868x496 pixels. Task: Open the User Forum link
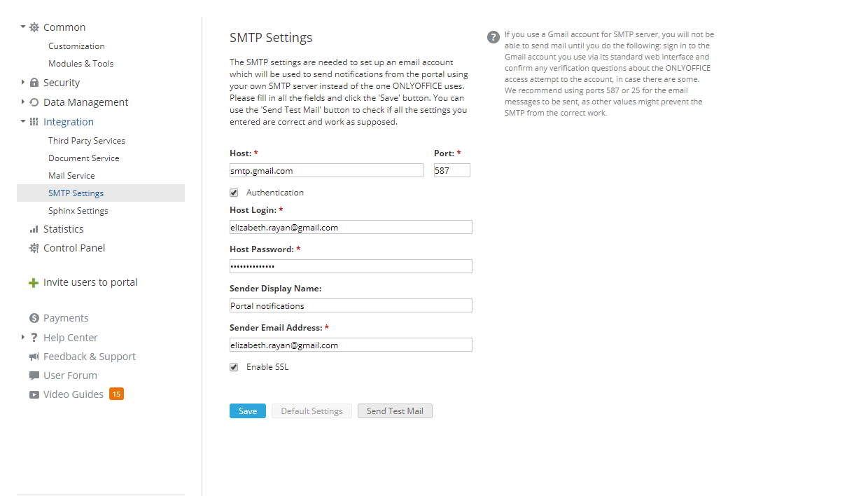coord(70,376)
